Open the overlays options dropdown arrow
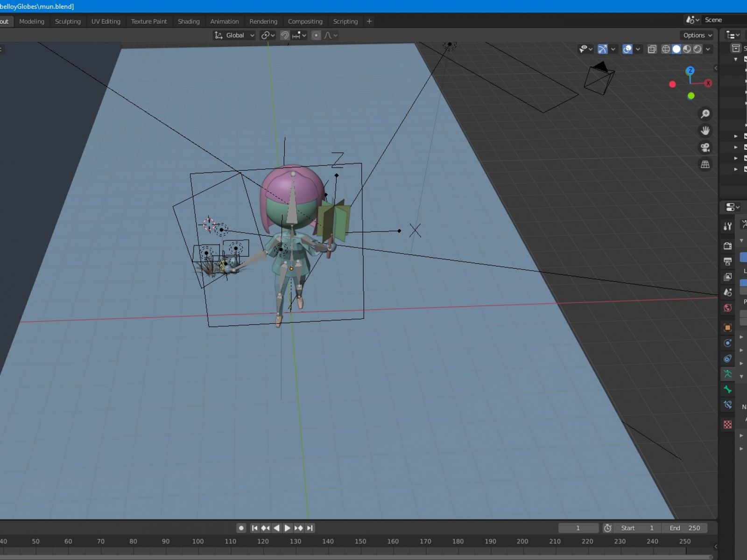This screenshot has height=560, width=747. pyautogui.click(x=638, y=49)
